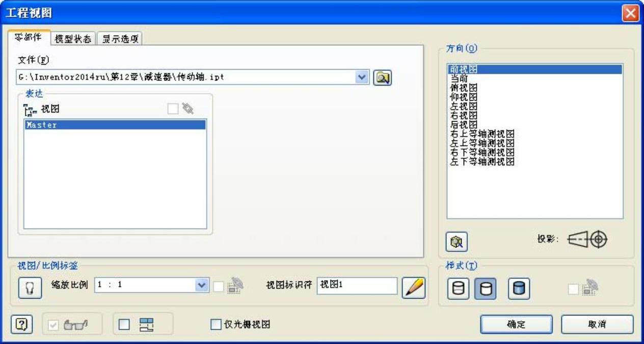Toggle the preview checkbox beside glasses
This screenshot has width=644, height=344.
[x=53, y=324]
